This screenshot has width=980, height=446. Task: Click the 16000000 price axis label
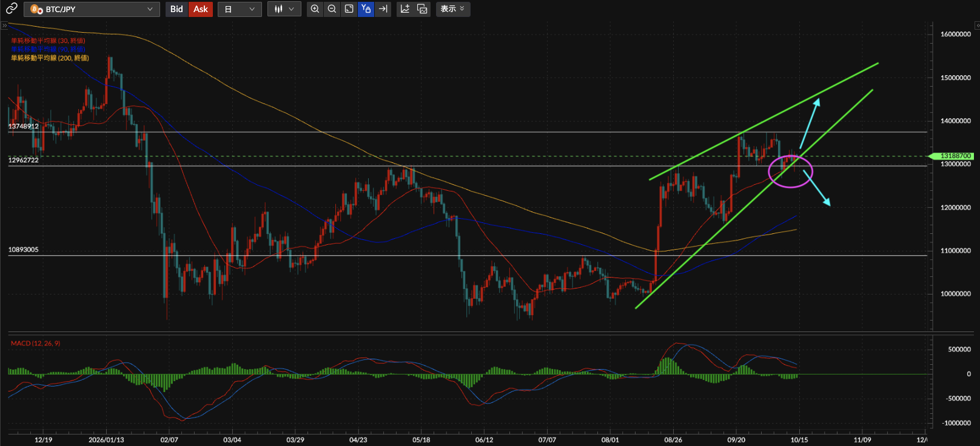tap(956, 34)
